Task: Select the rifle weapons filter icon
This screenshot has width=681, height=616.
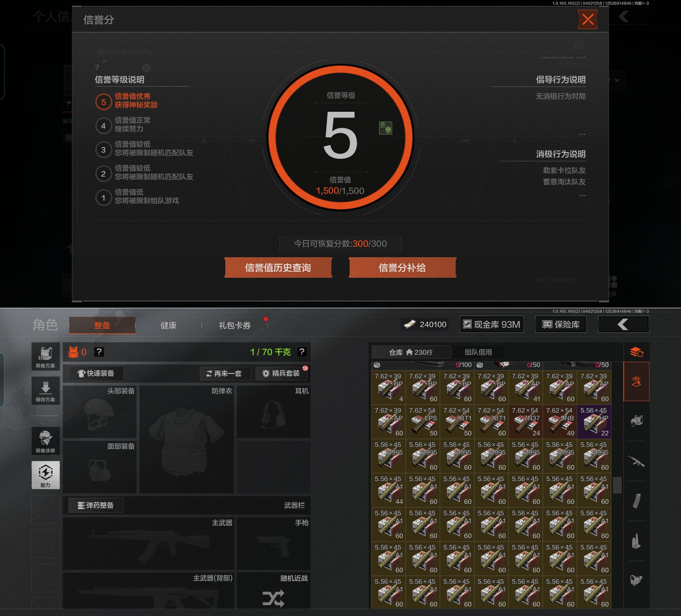Action: click(x=637, y=461)
